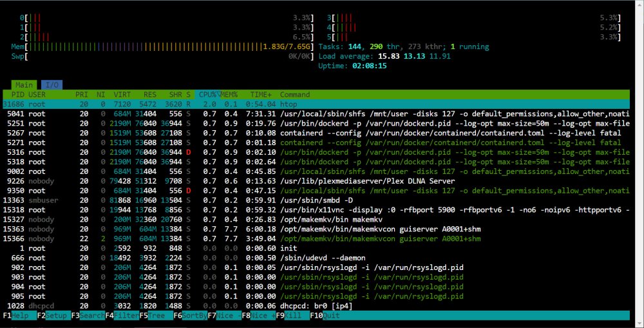Sort by the MEM% column header
Image resolution: width=644 pixels, height=328 pixels.
229,95
